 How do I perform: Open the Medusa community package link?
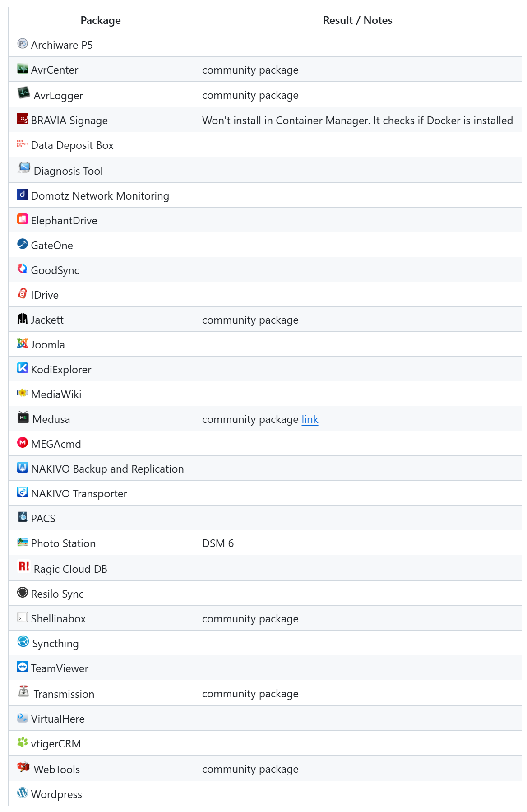pos(310,420)
